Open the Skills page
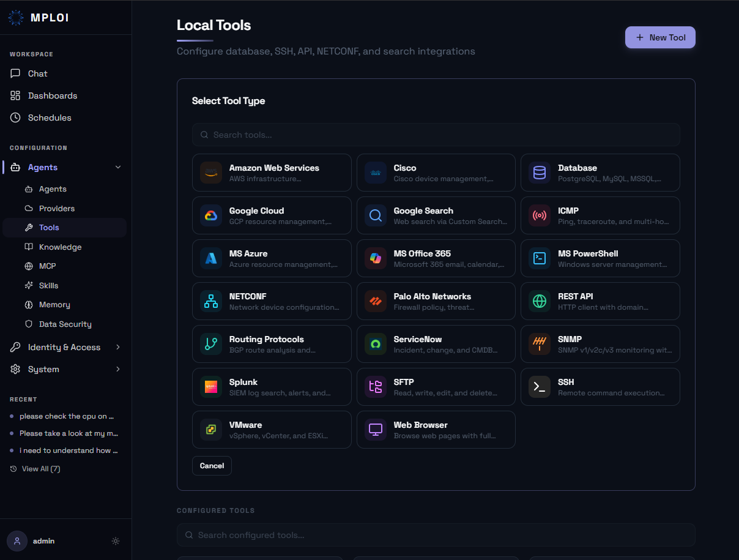The height and width of the screenshot is (560, 739). 65,285
